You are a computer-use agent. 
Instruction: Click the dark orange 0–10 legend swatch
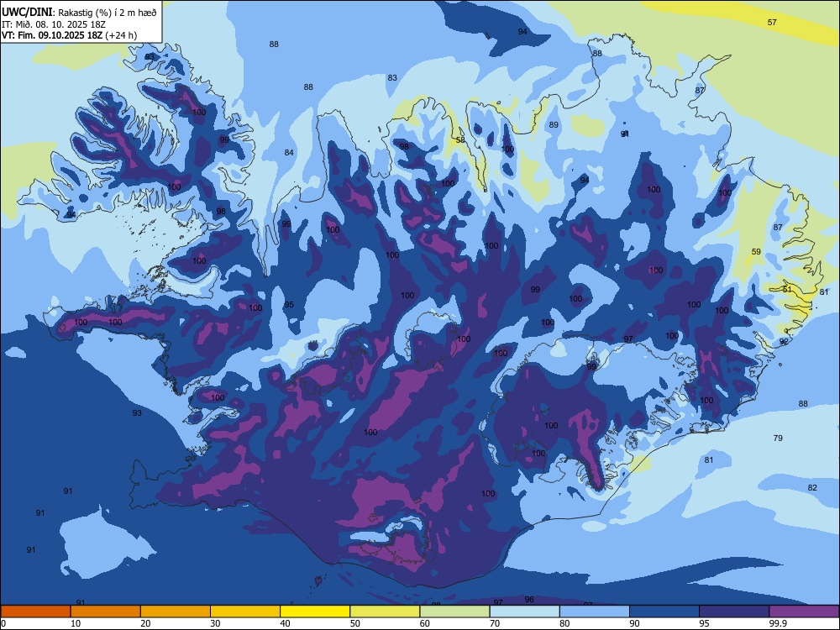pos(35,612)
